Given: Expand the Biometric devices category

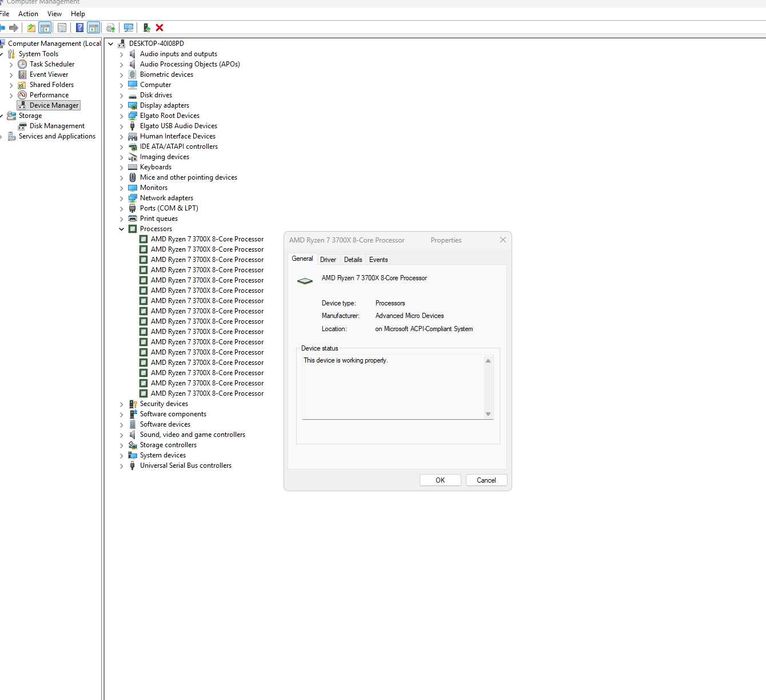Looking at the screenshot, I should click(x=121, y=75).
